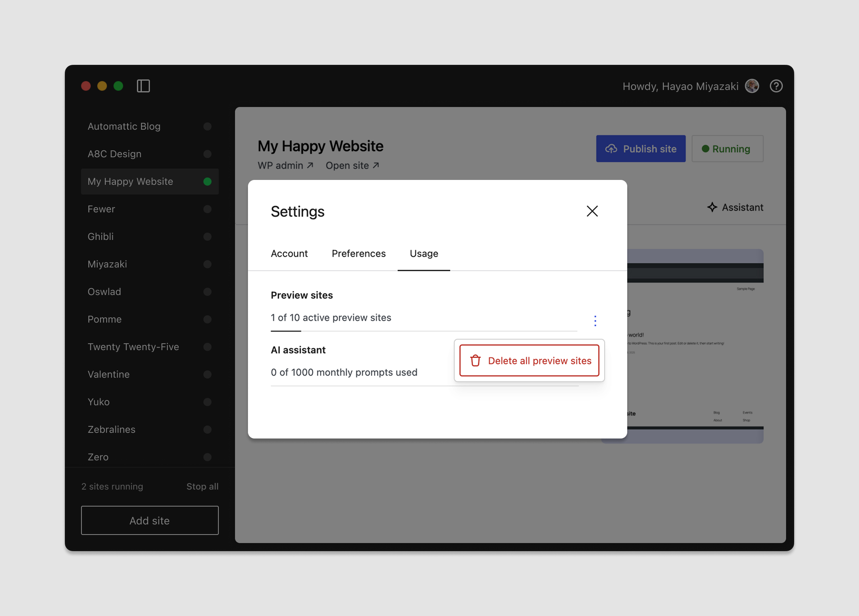Viewport: 859px width, 616px height.
Task: Select the Oswlad site
Action: [x=150, y=292]
